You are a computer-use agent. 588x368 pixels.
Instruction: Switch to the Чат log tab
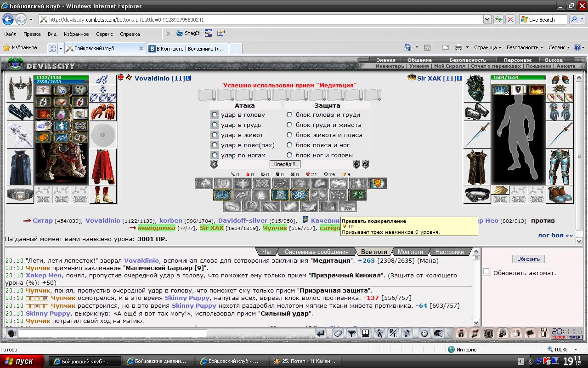(267, 252)
